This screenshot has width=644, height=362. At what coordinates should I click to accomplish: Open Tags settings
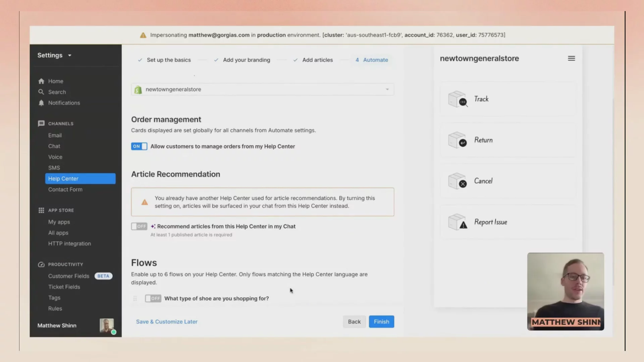point(54,298)
